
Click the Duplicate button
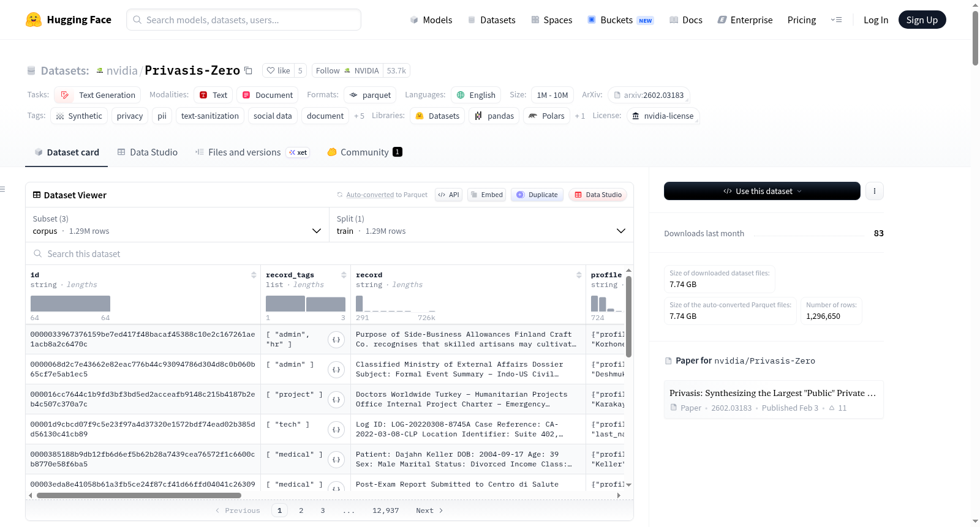pos(537,195)
